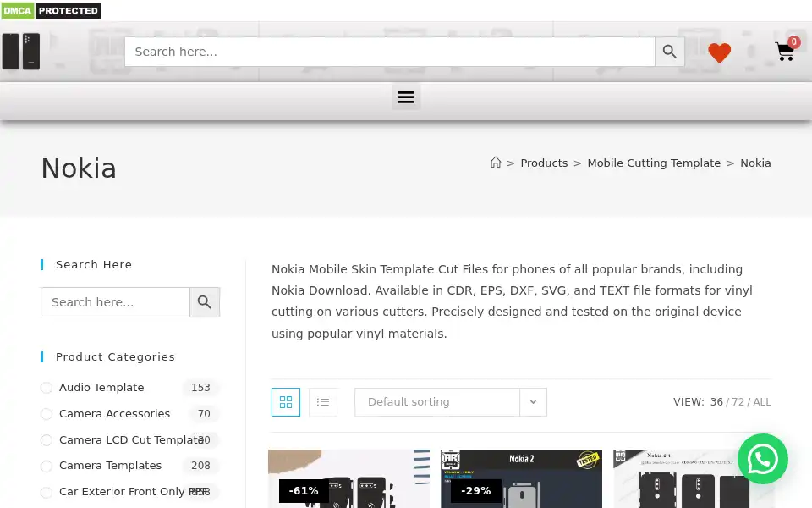View 72 products per page
Image resolution: width=812 pixels, height=508 pixels.
click(738, 402)
